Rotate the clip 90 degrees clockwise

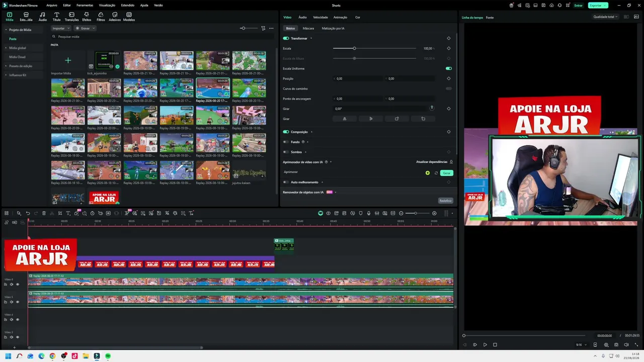(397, 119)
